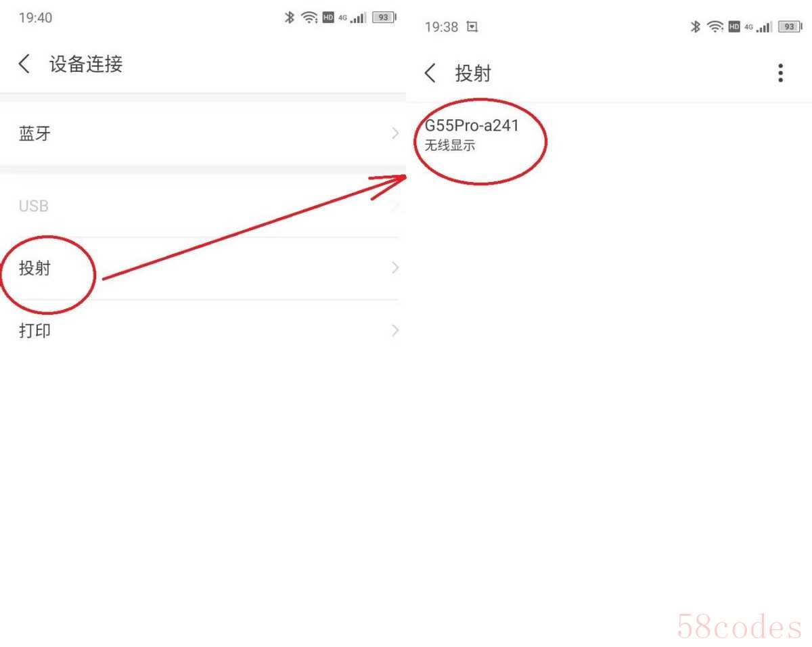812x647 pixels.
Task: Select the greyed-out USB entry
Action: coord(203,206)
